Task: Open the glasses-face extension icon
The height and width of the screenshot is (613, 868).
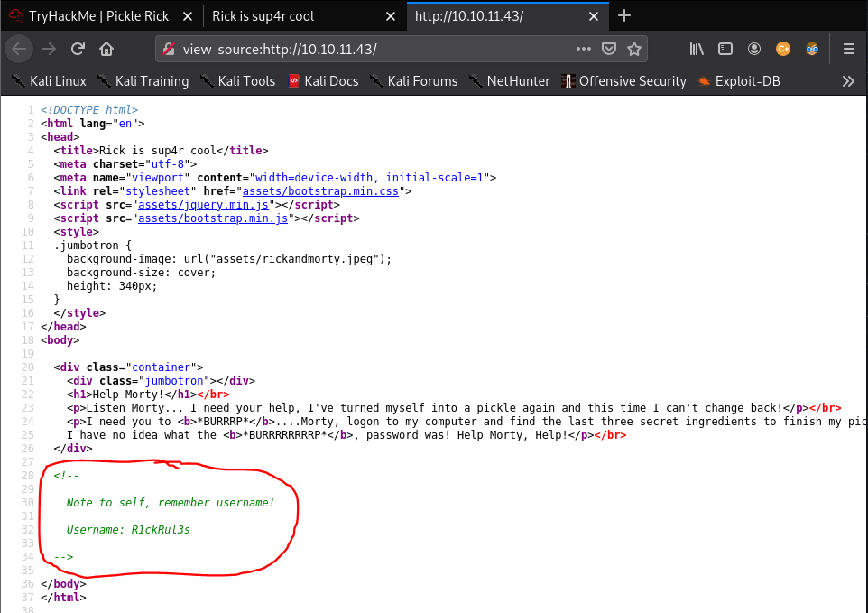Action: tap(812, 50)
